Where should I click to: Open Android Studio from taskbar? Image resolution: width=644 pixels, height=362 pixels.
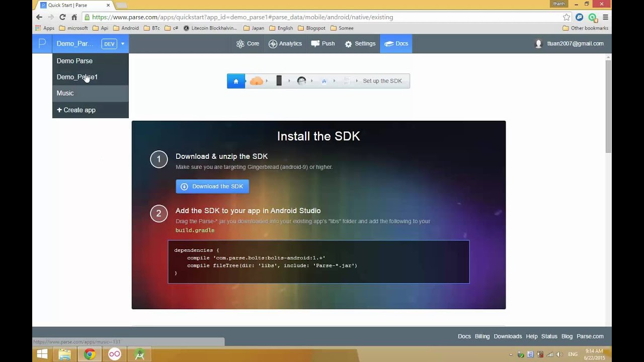point(139,354)
